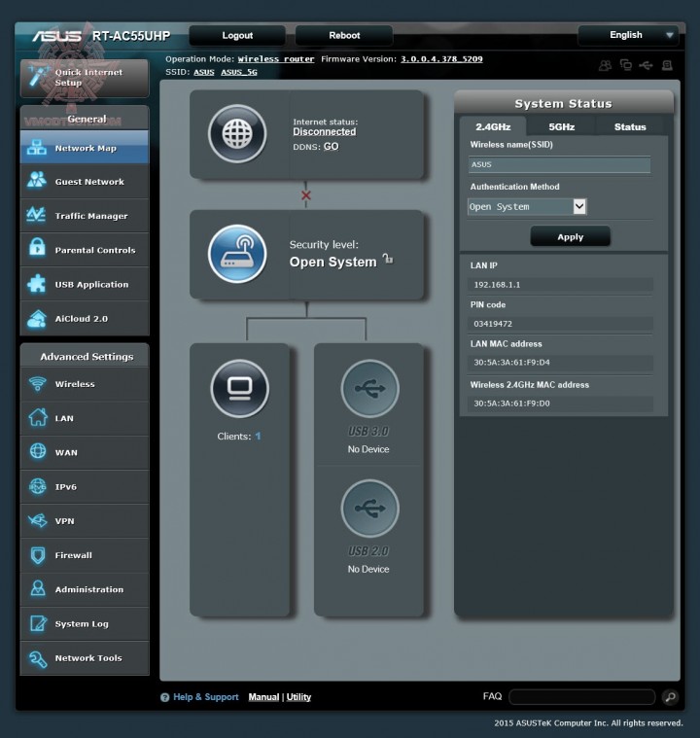Click the FAQ search input field

(581, 696)
